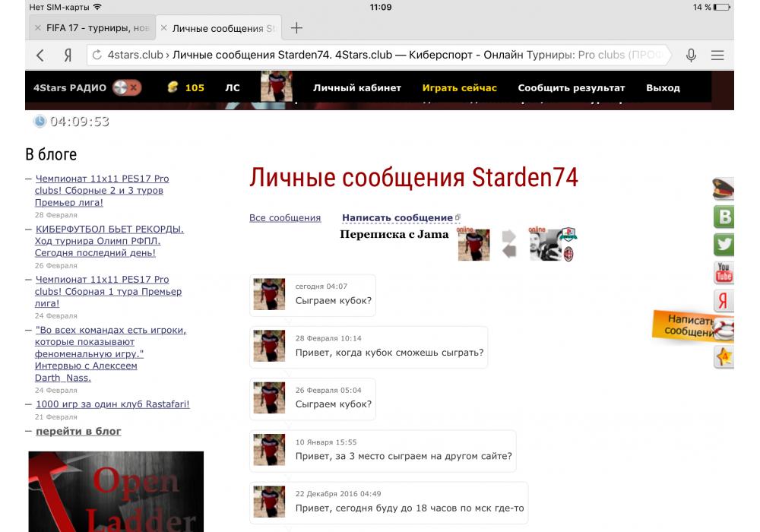Click the Twitter share icon

click(724, 245)
